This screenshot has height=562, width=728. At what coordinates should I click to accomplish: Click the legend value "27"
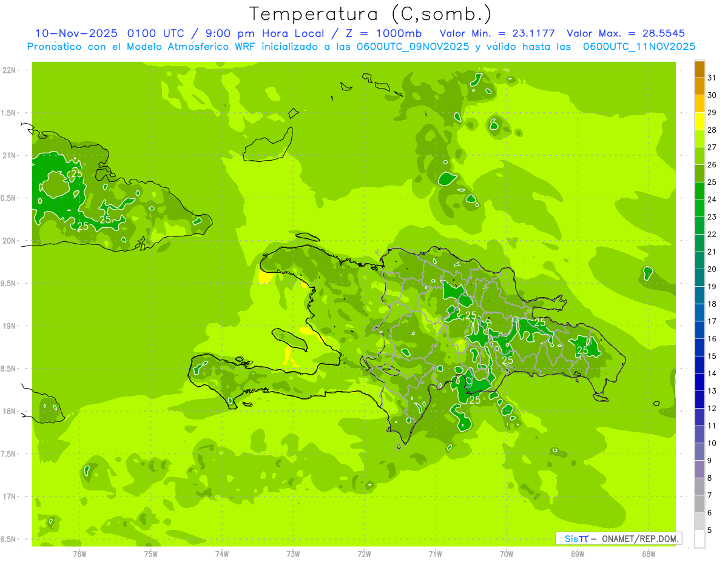[712, 147]
